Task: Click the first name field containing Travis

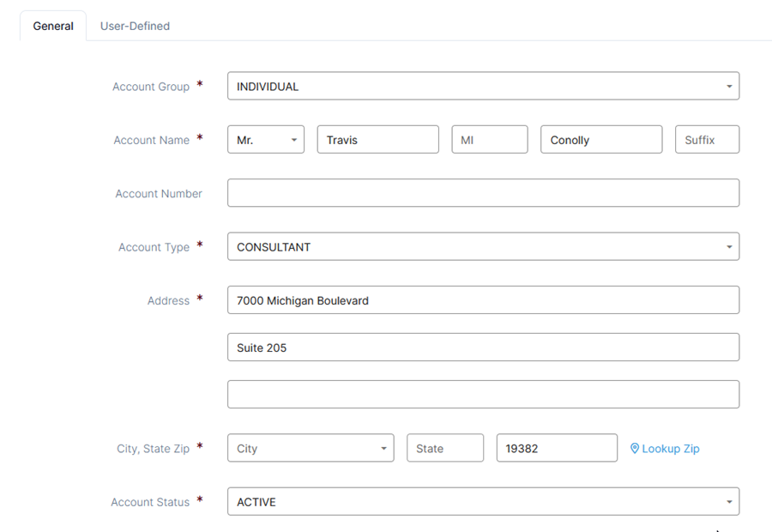Action: tap(378, 140)
